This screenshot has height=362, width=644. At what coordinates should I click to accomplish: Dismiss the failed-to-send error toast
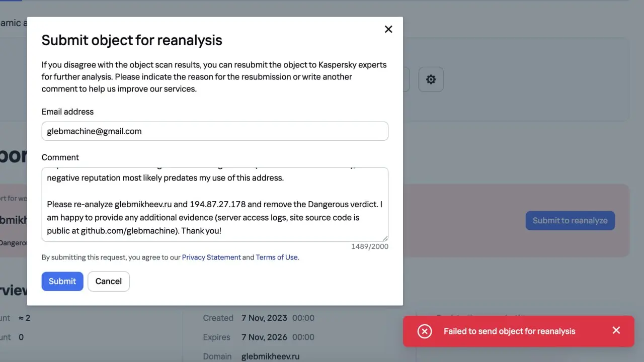tap(616, 330)
